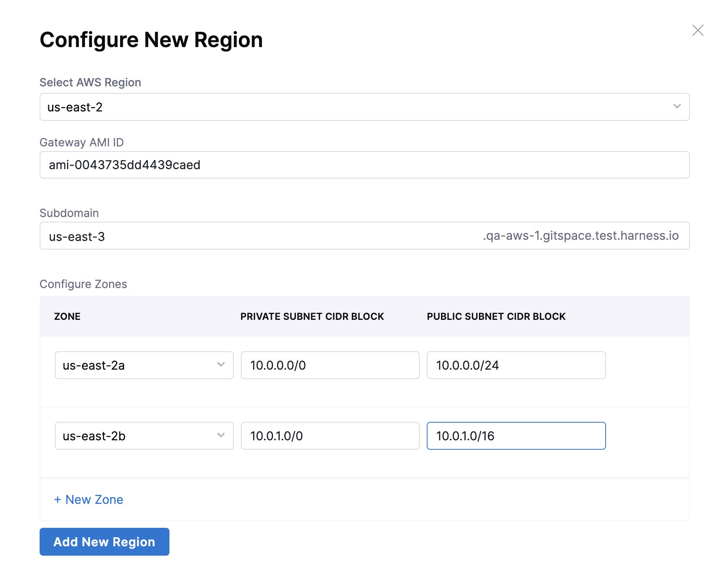This screenshot has height=580, width=728.
Task: Click the Public Subnet CIDR Block header
Action: pos(496,316)
